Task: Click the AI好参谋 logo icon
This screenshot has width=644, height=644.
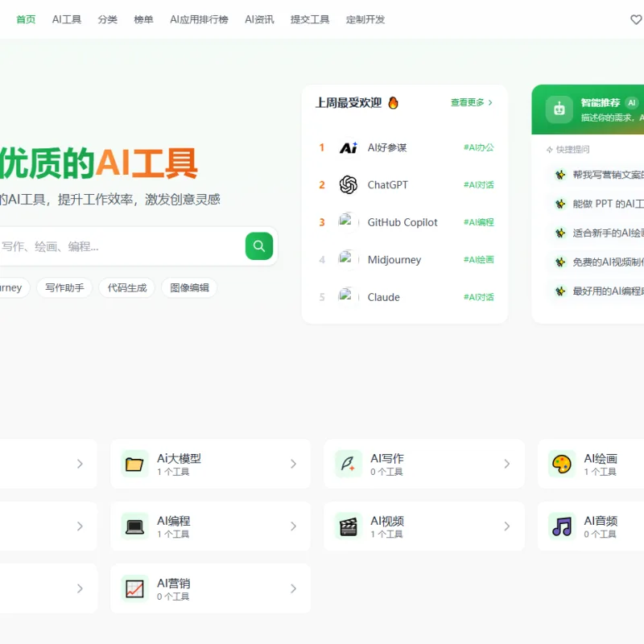Action: 349,147
